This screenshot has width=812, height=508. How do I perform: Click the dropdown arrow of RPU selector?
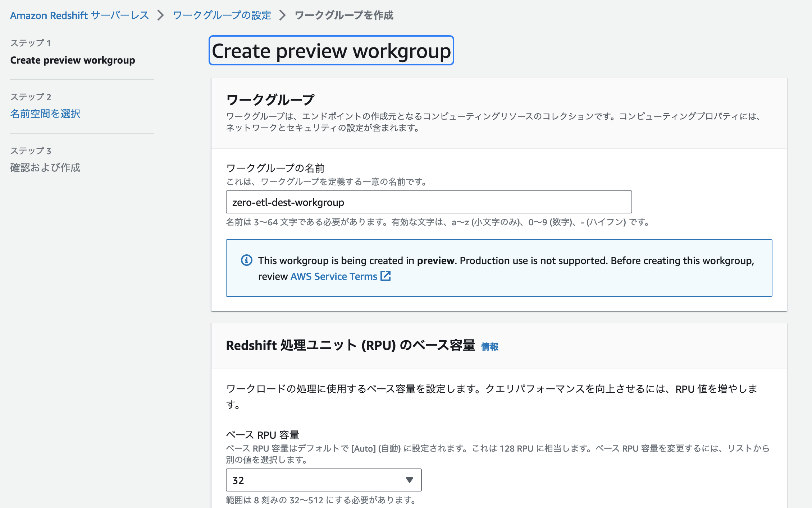tap(409, 480)
